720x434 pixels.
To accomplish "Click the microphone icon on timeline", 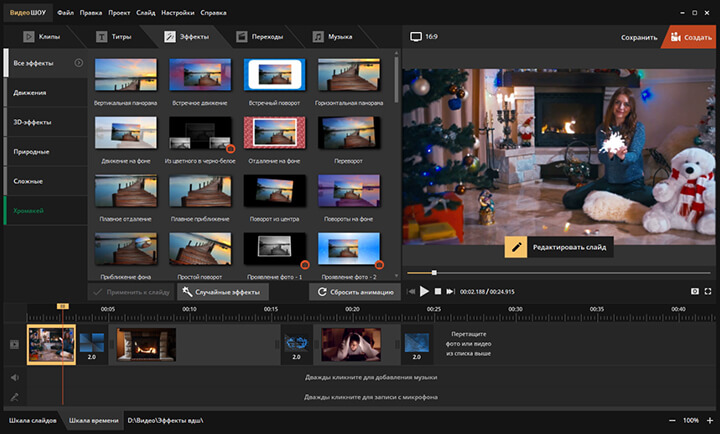I will [14, 397].
